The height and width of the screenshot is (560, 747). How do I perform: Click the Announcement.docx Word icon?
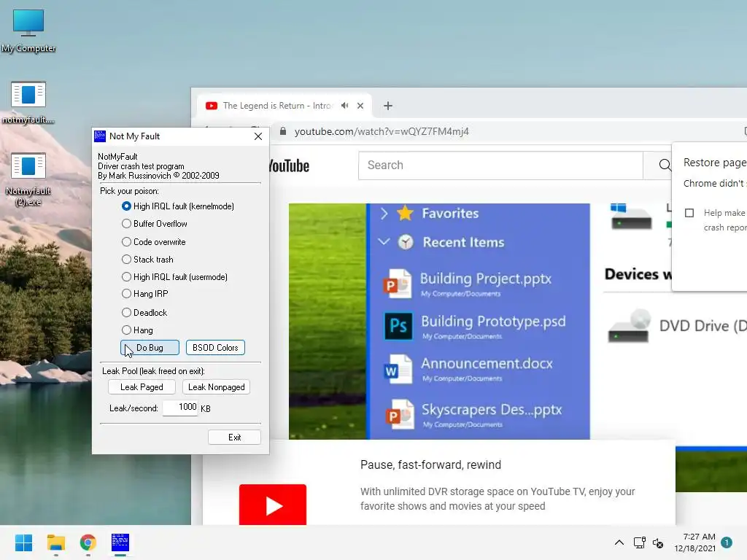click(398, 369)
